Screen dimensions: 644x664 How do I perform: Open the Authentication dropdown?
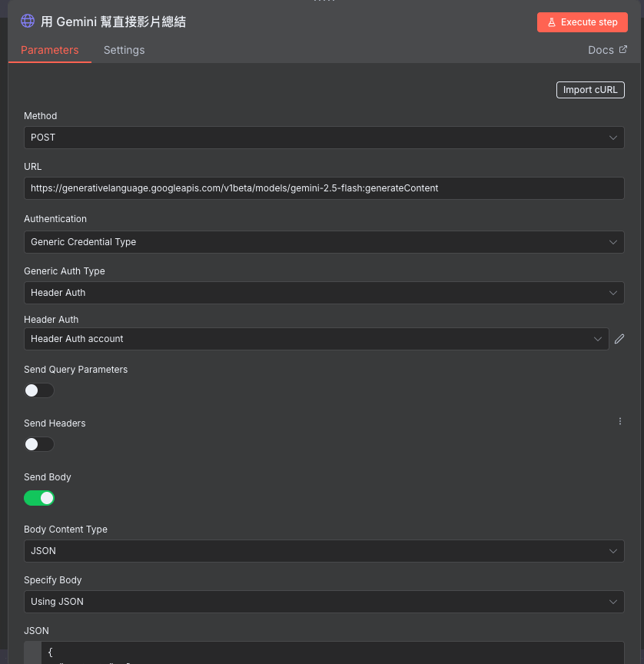324,242
